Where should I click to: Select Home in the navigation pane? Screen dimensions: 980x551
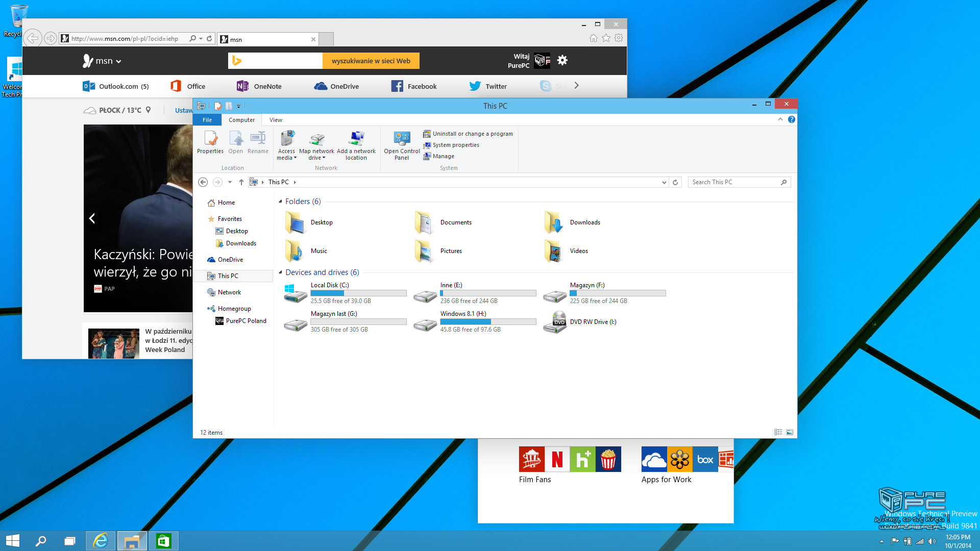[x=221, y=203]
